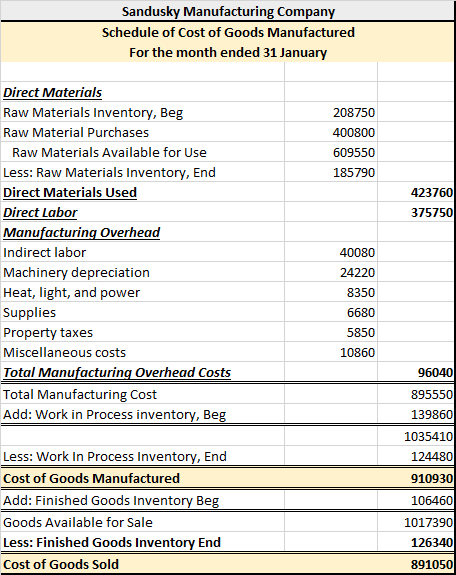This screenshot has height=575, width=456.
Task: Select the Raw Materials Inventory, Beg label
Action: pos(93,112)
